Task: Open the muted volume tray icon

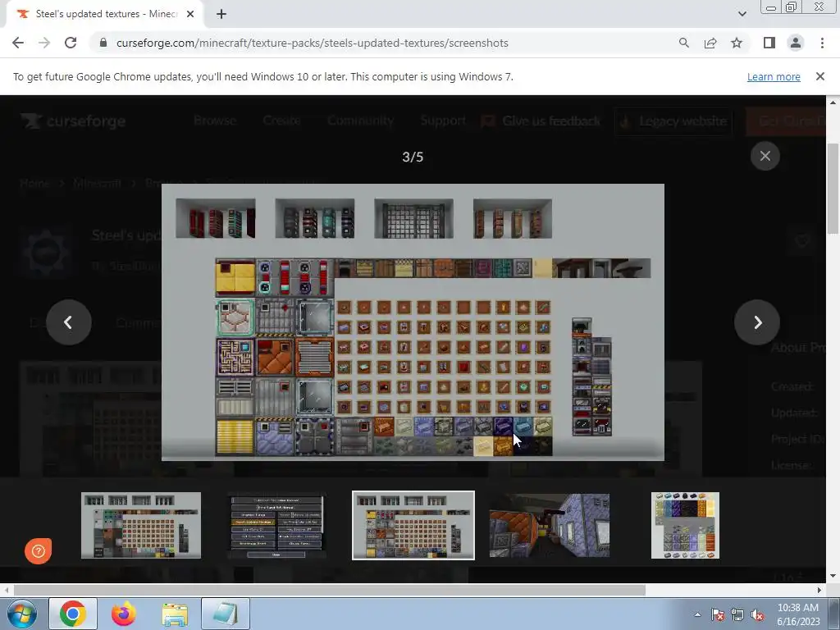Action: (757, 614)
